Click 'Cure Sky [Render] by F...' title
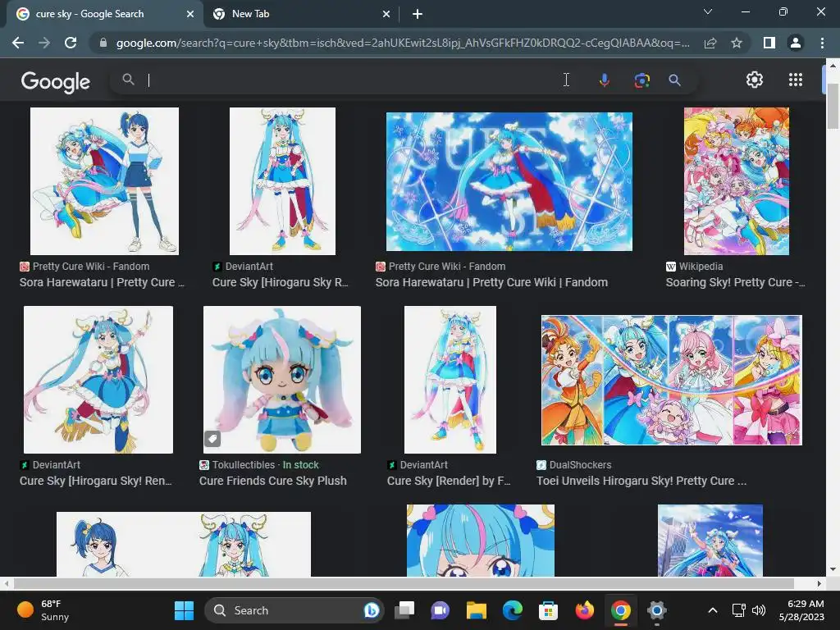 tap(449, 481)
